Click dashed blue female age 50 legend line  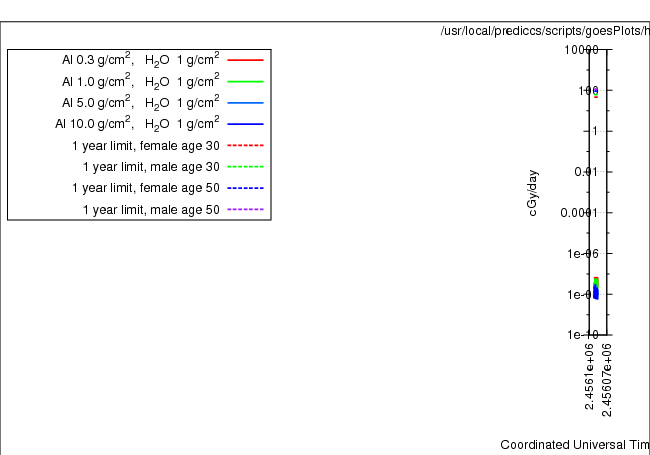[245, 188]
